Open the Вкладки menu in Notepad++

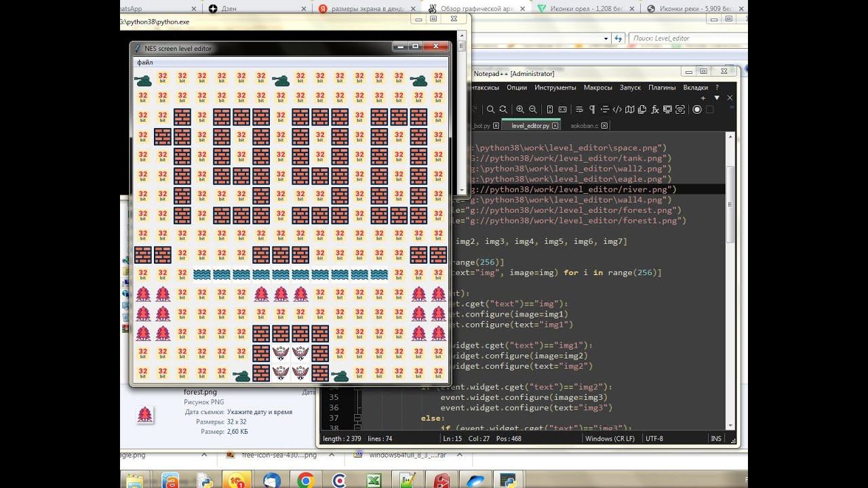(x=695, y=87)
